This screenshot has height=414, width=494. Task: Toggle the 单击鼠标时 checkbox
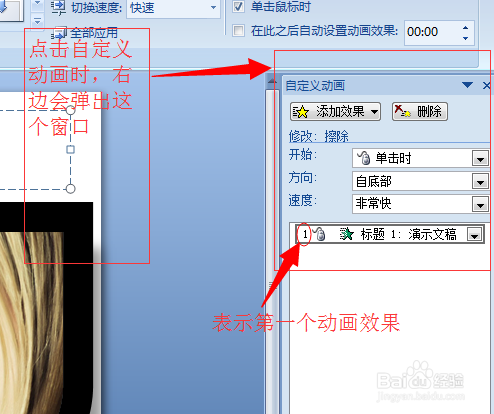point(238,6)
